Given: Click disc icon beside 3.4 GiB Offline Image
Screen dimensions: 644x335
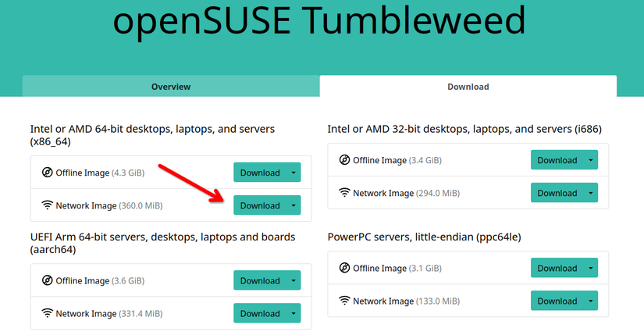Looking at the screenshot, I should pos(344,159).
